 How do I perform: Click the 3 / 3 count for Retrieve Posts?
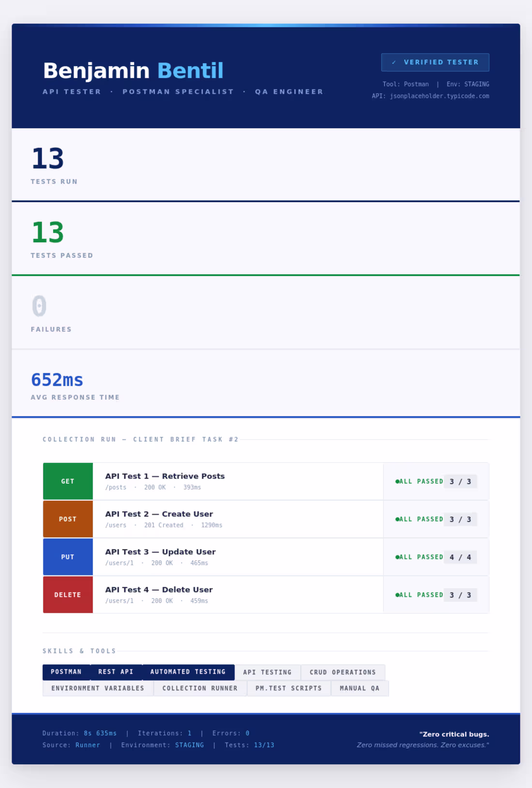pos(460,481)
